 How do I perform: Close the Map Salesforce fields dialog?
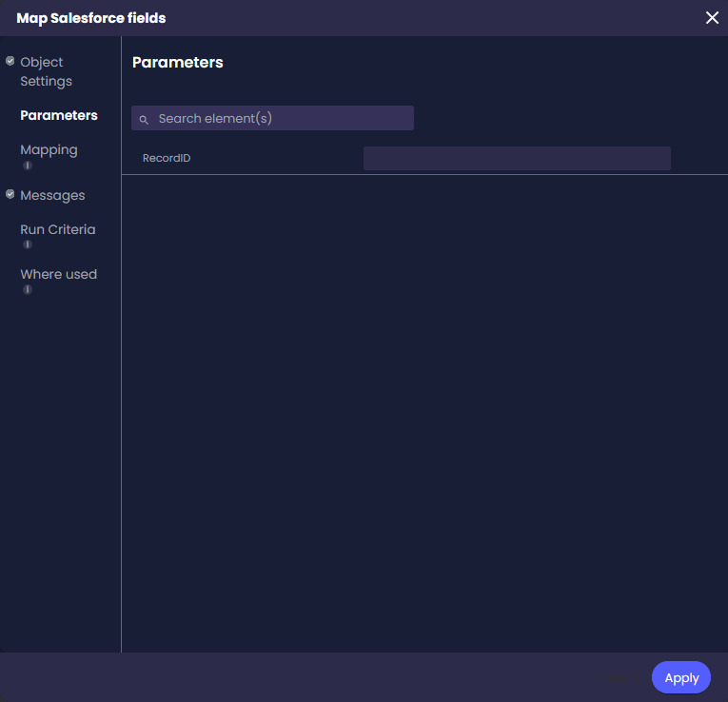[712, 18]
